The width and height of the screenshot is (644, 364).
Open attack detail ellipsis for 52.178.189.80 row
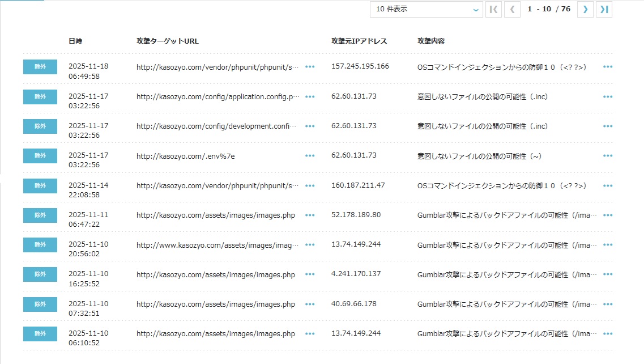608,215
